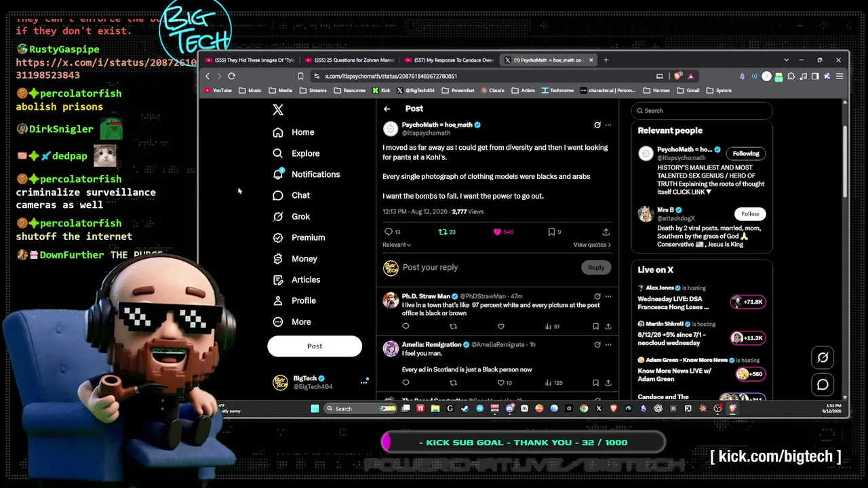Open BigTech account switcher menu
Image resolution: width=868 pixels, height=488 pixels.
[x=363, y=382]
